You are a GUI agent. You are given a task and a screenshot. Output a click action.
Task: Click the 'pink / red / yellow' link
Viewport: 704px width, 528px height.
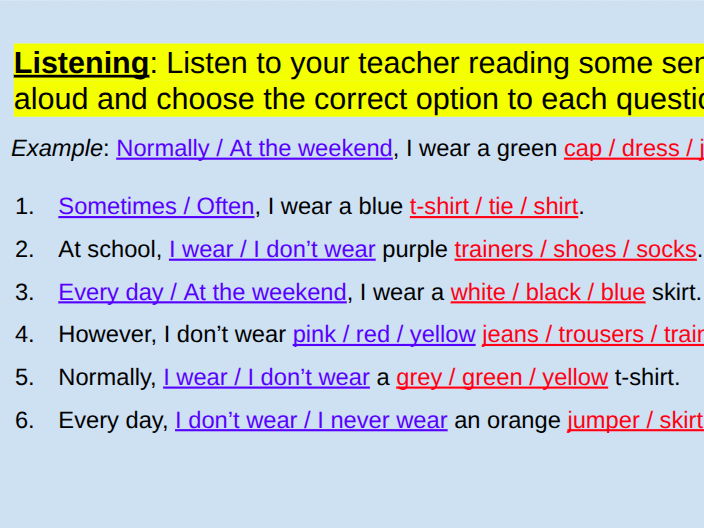[x=383, y=335]
